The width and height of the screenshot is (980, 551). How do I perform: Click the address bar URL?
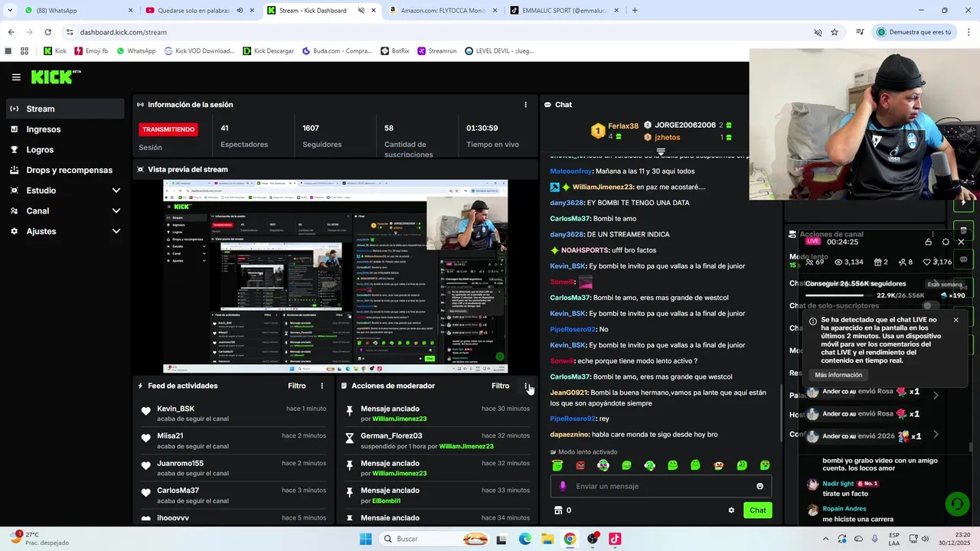tap(123, 32)
